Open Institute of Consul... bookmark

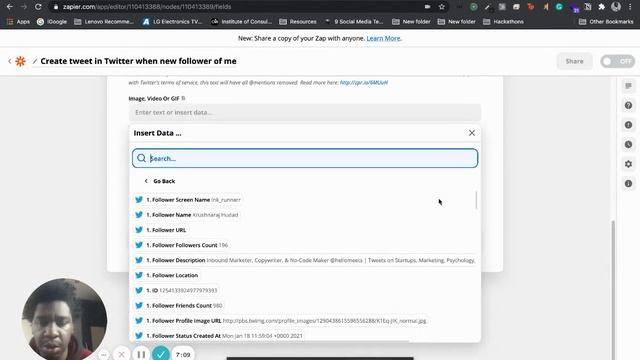(241, 22)
